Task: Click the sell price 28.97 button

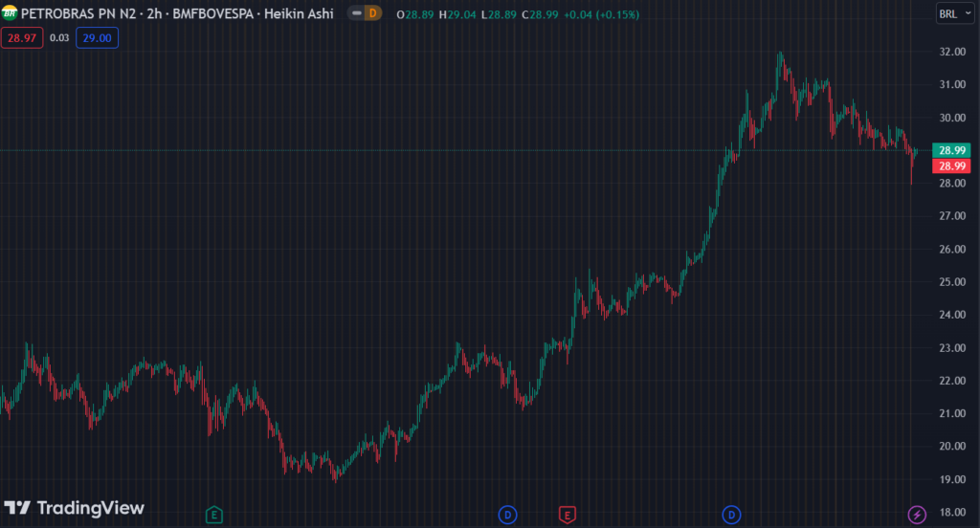Action: point(22,38)
